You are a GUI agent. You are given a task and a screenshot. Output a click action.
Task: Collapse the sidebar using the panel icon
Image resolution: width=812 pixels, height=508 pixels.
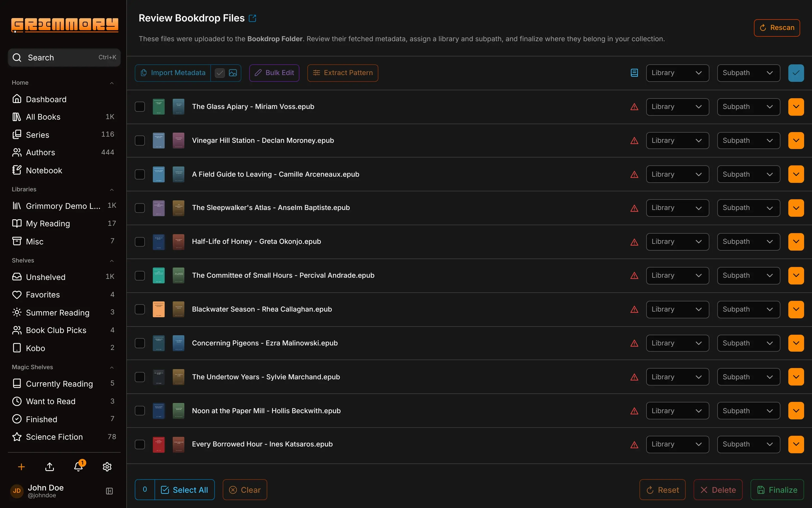coord(109,491)
